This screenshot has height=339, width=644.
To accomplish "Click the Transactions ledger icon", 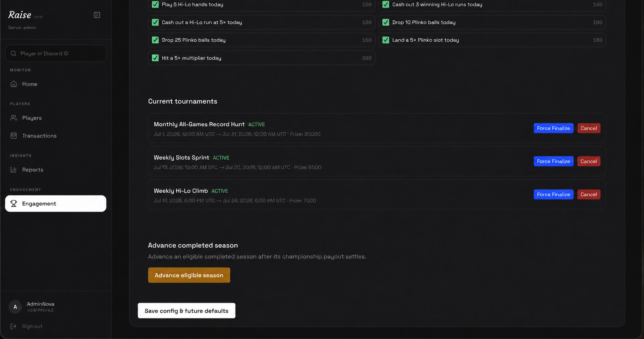I will pyautogui.click(x=14, y=136).
